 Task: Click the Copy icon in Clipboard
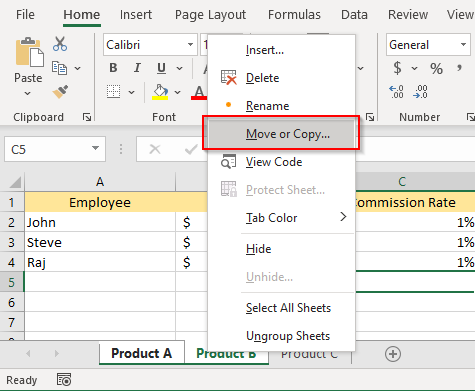click(x=59, y=68)
